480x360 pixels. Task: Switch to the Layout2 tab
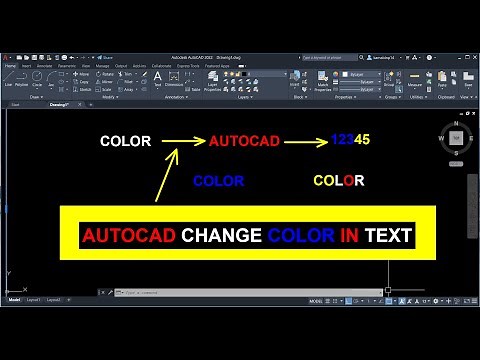pos(53,300)
